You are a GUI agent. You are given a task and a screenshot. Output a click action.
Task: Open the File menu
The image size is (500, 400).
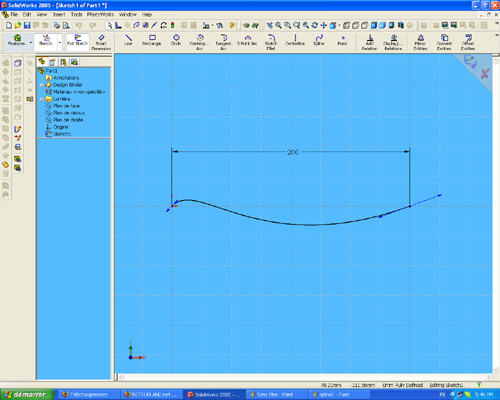14,14
